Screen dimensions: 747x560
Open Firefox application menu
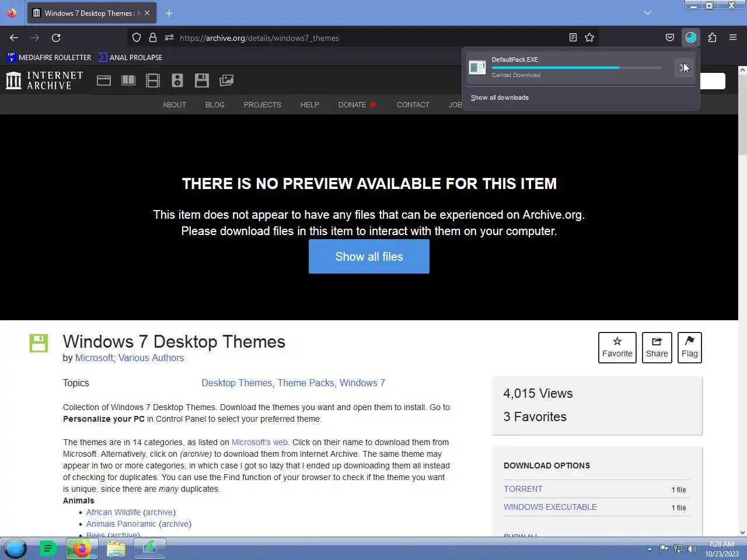tap(733, 38)
